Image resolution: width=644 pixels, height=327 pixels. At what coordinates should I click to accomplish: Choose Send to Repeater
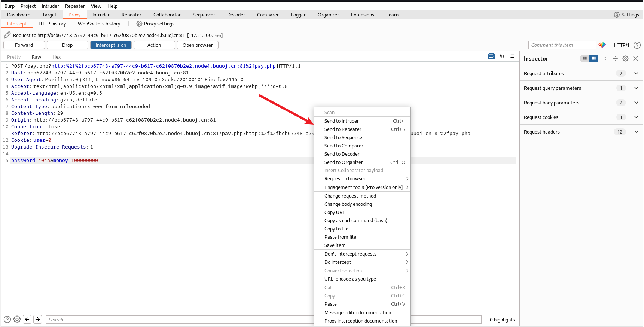362,129
